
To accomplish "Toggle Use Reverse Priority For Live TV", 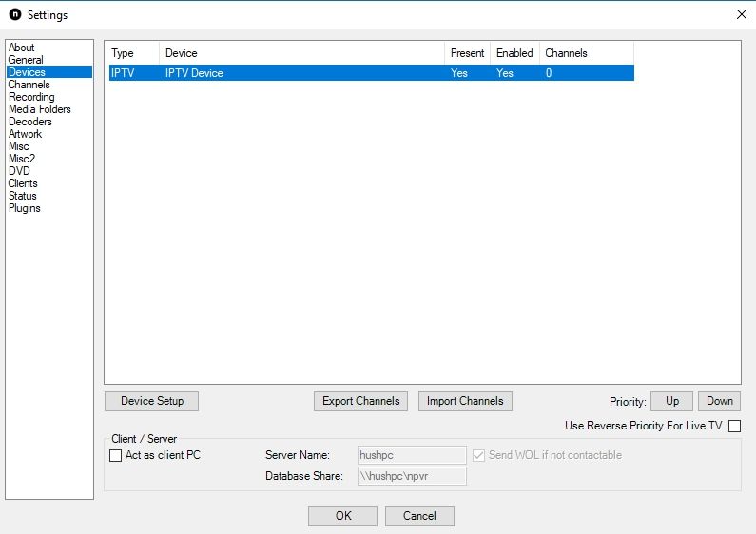I will tap(734, 426).
